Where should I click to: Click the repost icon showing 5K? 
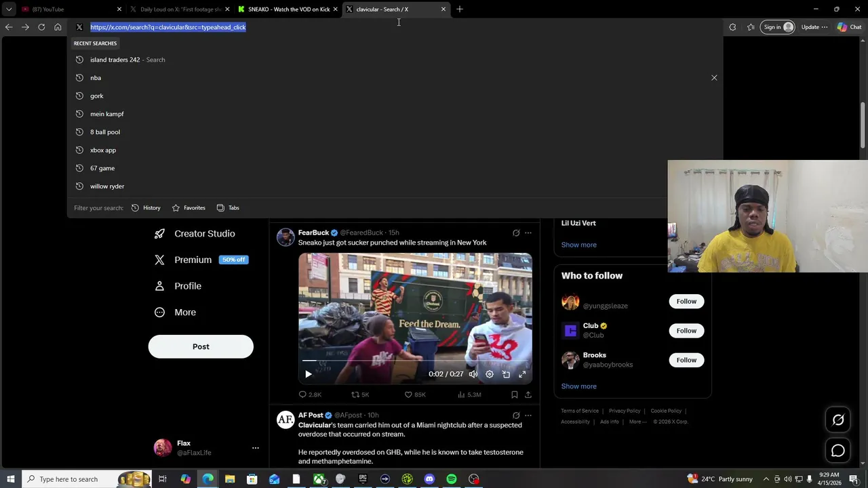pos(355,394)
